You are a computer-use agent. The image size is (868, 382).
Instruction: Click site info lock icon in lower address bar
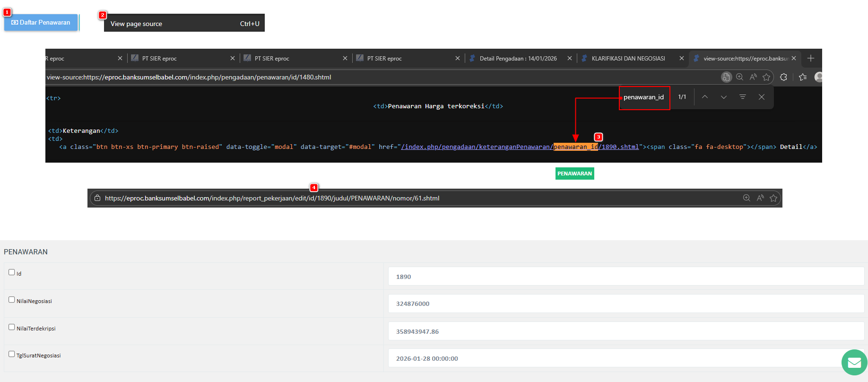(x=97, y=198)
